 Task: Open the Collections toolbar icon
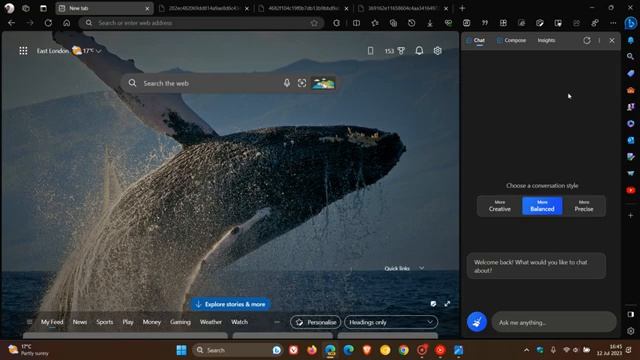tap(393, 23)
